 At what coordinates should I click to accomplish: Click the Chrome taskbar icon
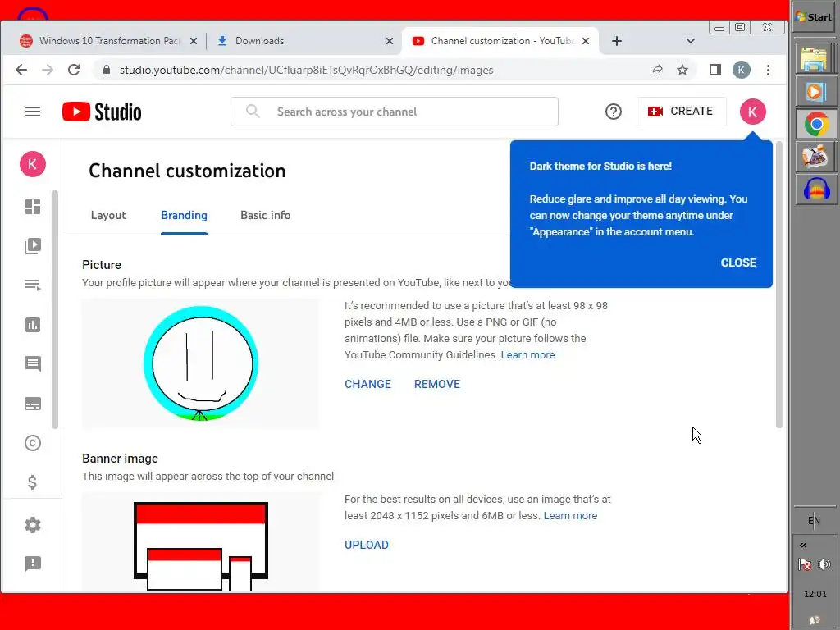click(x=816, y=125)
